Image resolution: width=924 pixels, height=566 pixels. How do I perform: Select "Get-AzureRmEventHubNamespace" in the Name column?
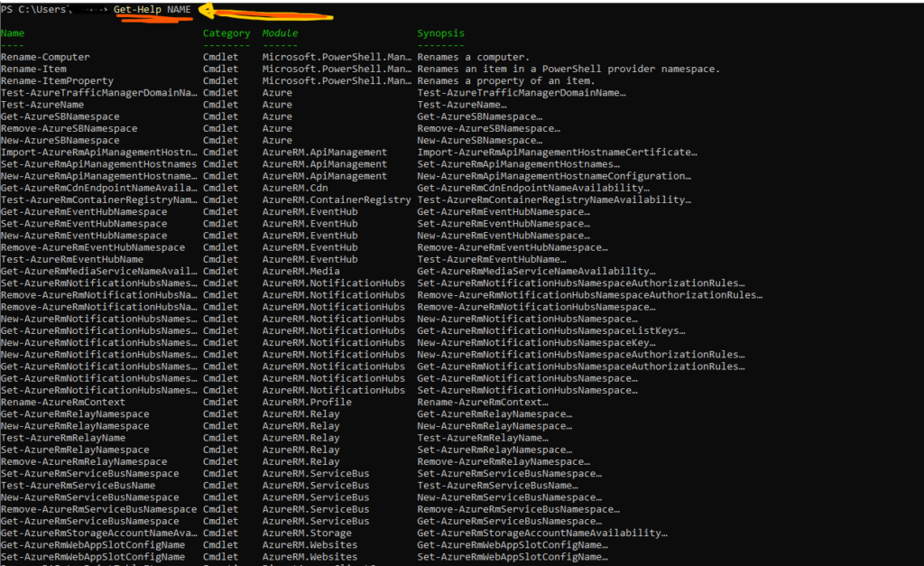point(84,211)
